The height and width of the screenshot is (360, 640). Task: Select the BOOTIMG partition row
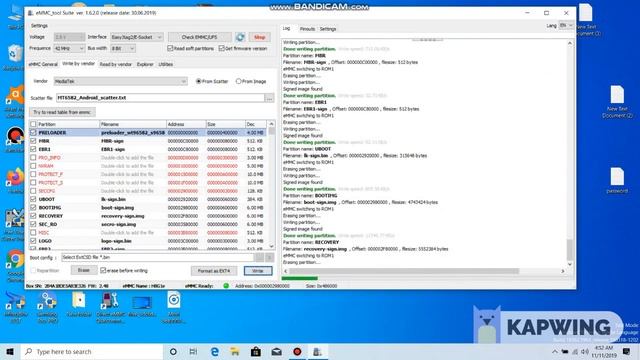tap(148, 208)
